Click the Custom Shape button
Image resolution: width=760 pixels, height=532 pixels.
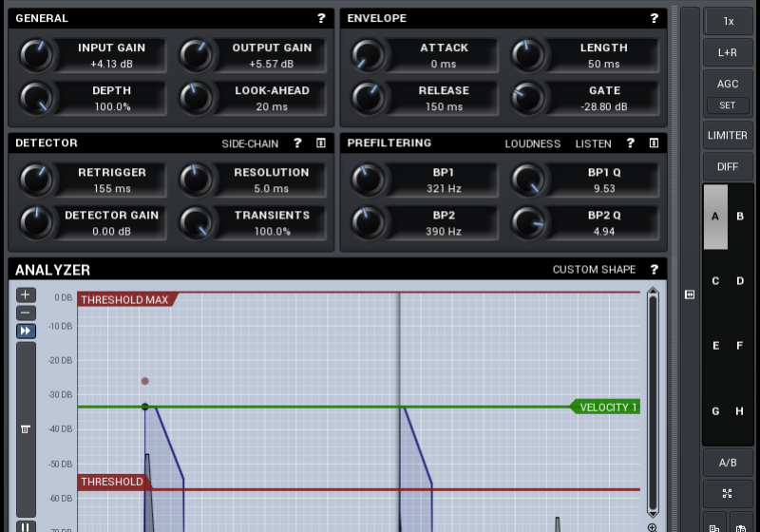point(594,270)
